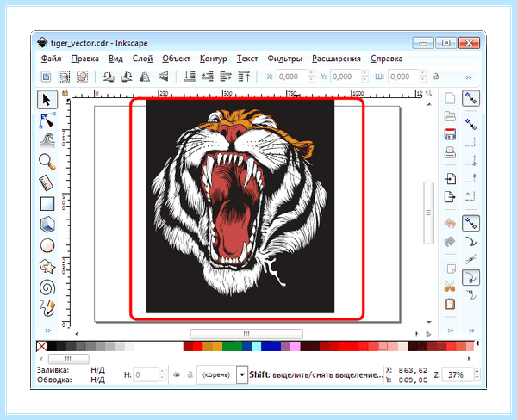
Task: Click the vertical canvas scrollbar thumb
Action: [428, 213]
